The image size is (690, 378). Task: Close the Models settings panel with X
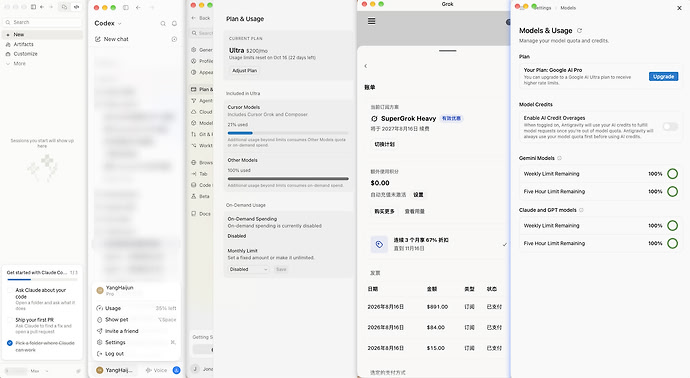[679, 8]
